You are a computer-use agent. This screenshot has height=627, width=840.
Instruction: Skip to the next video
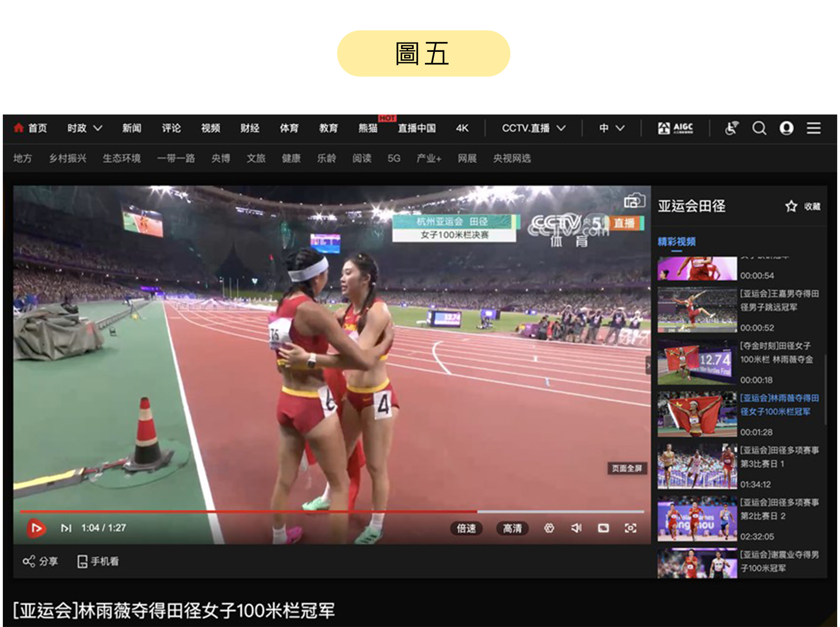coord(66,528)
